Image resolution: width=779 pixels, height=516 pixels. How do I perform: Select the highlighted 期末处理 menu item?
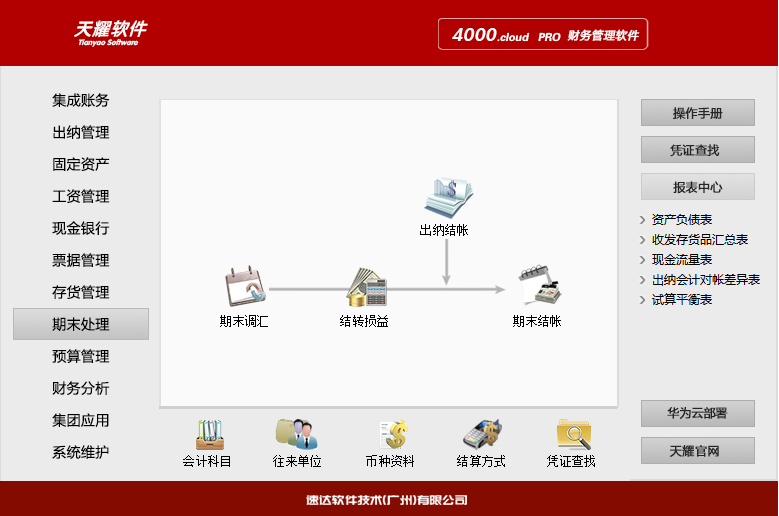[81, 324]
